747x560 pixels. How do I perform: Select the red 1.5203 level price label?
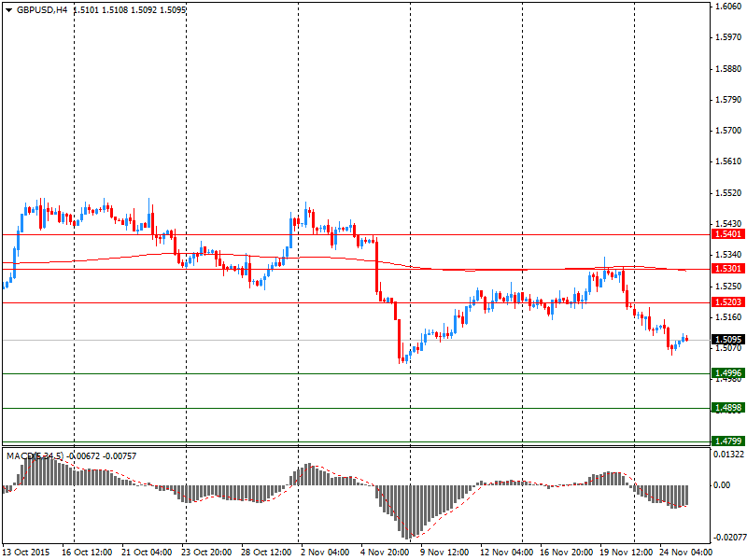pyautogui.click(x=728, y=302)
